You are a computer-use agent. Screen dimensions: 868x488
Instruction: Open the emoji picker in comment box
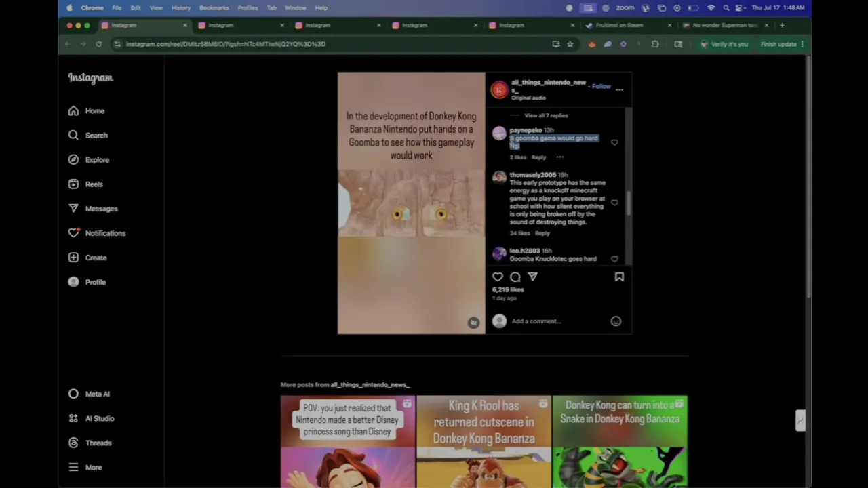click(x=616, y=321)
